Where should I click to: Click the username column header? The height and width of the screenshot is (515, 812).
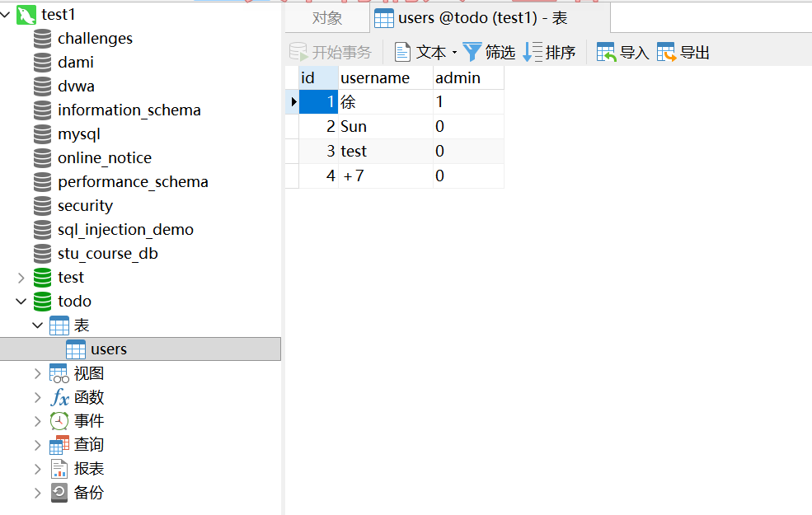pos(376,78)
